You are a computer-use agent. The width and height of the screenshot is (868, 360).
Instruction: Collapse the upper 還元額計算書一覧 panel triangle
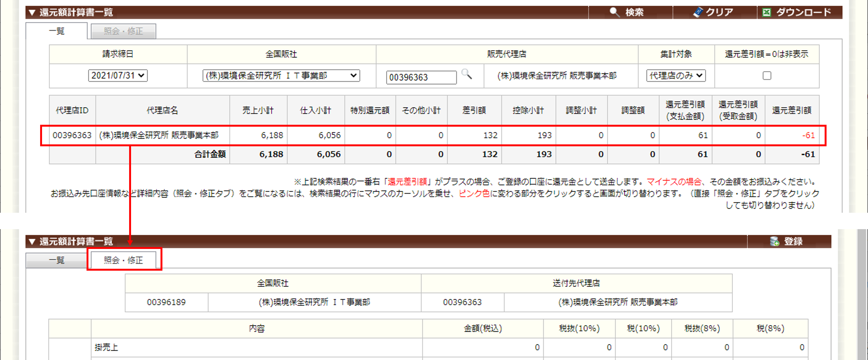pos(32,13)
